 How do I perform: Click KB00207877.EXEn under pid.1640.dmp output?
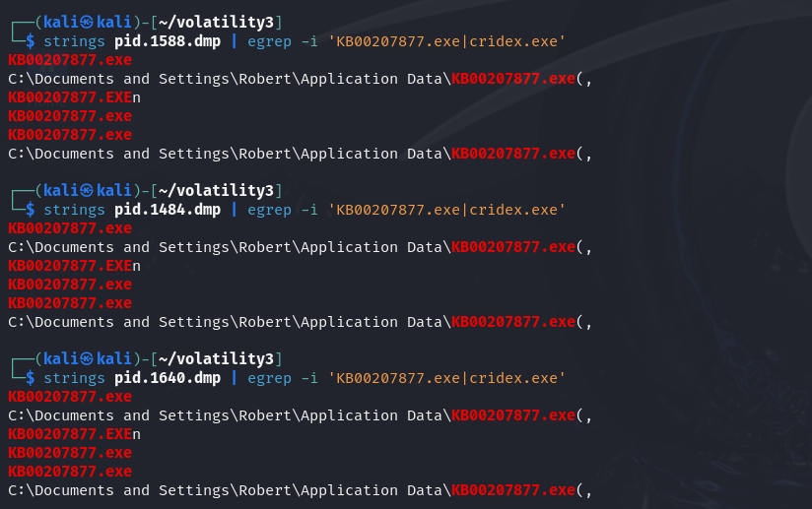(x=74, y=433)
